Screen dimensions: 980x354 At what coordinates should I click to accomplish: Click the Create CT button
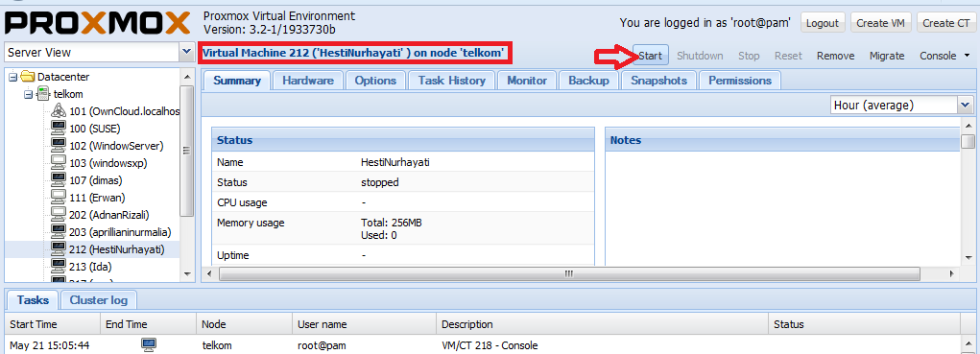(x=946, y=23)
